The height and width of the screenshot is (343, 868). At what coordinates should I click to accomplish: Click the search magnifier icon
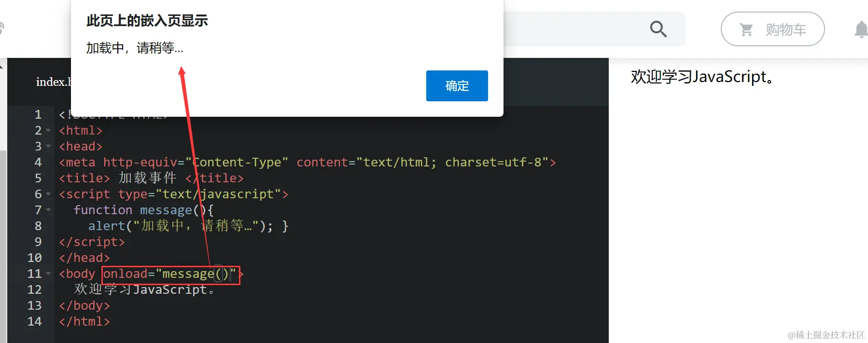click(x=658, y=29)
